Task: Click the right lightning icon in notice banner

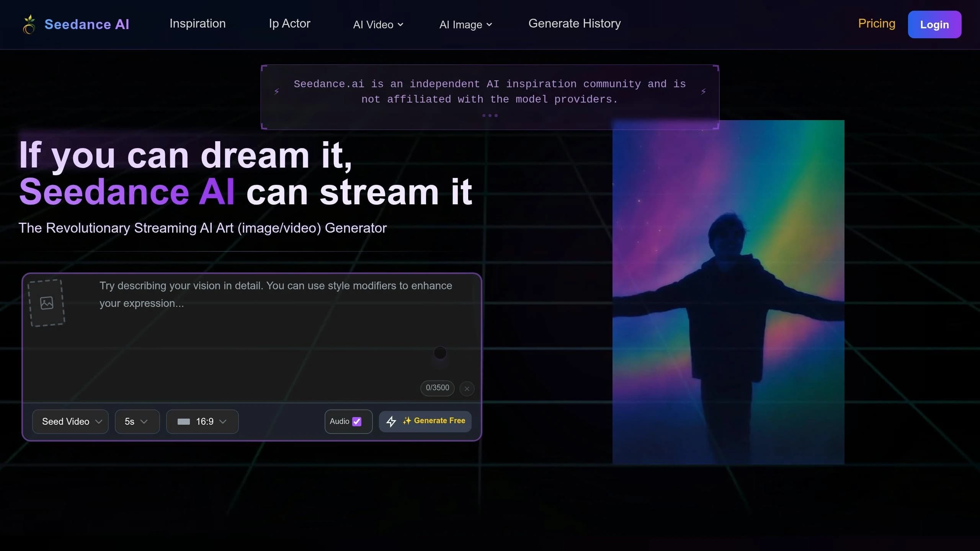Action: coord(703,91)
